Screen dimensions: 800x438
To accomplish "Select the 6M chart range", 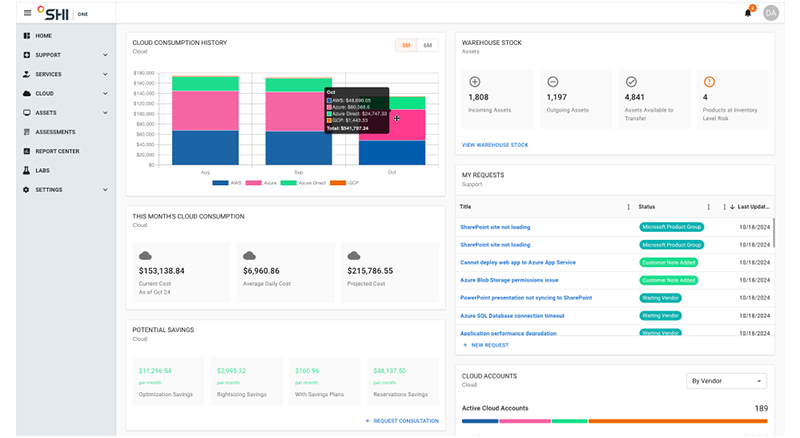I will click(428, 45).
